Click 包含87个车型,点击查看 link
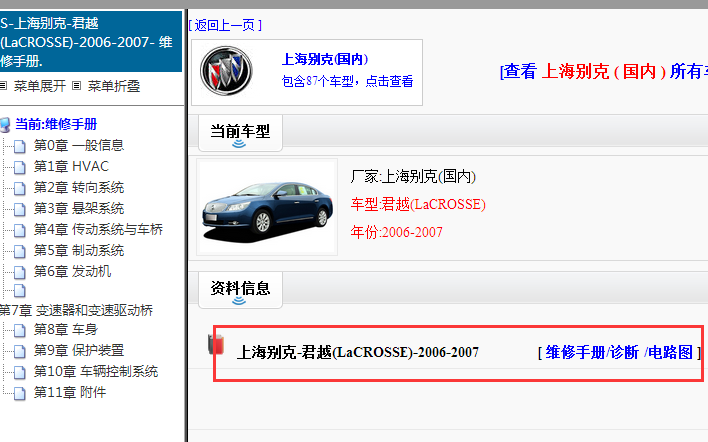708x442 pixels. (347, 81)
